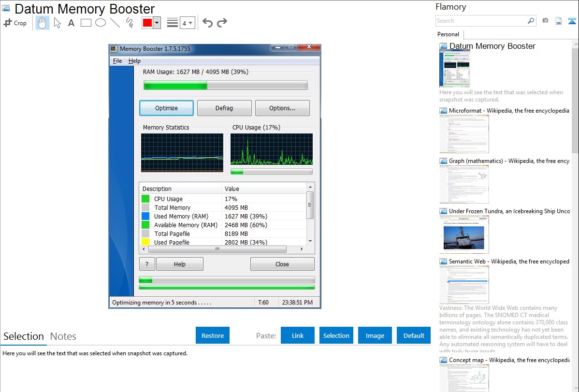Click the Defrag button

[x=224, y=108]
